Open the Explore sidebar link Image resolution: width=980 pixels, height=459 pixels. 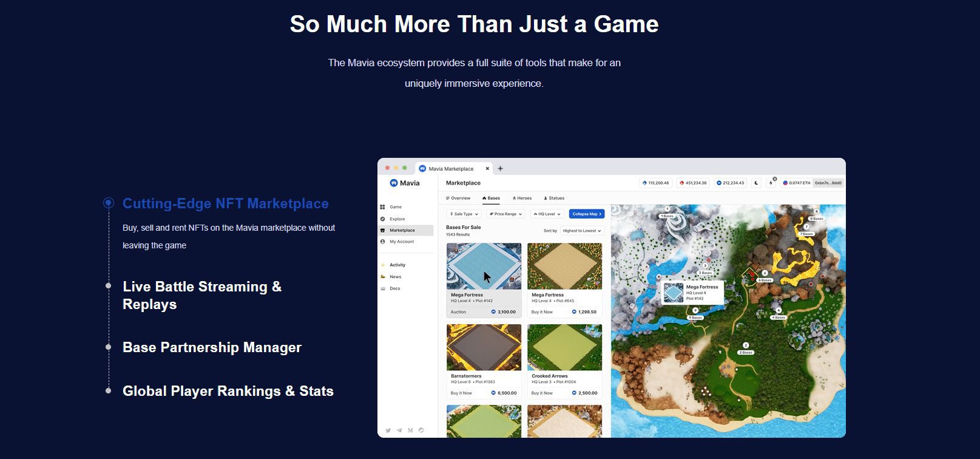click(x=397, y=219)
